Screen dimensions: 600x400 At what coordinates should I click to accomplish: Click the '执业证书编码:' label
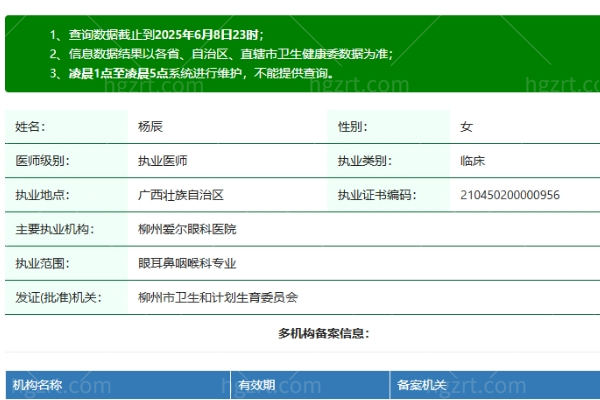pos(377,195)
